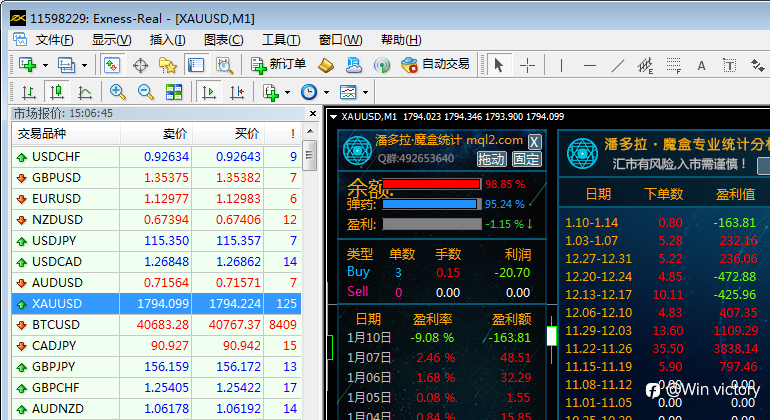Select the BTCUSD symbol row
Screen dimensions: 770x420
pos(157,325)
